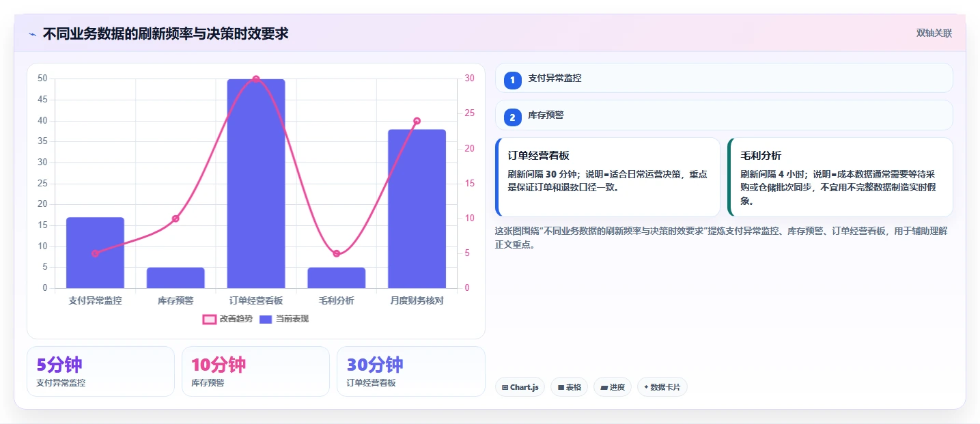Screen dimensions: 980x424
Task: Toggle the 改善趋势 legend swatch
Action: (209, 319)
